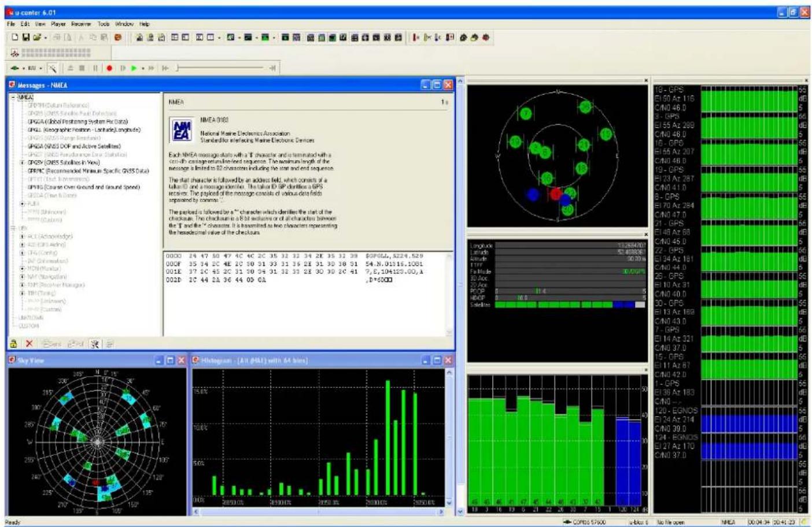Click the Eject button in player toolbar

click(71, 68)
